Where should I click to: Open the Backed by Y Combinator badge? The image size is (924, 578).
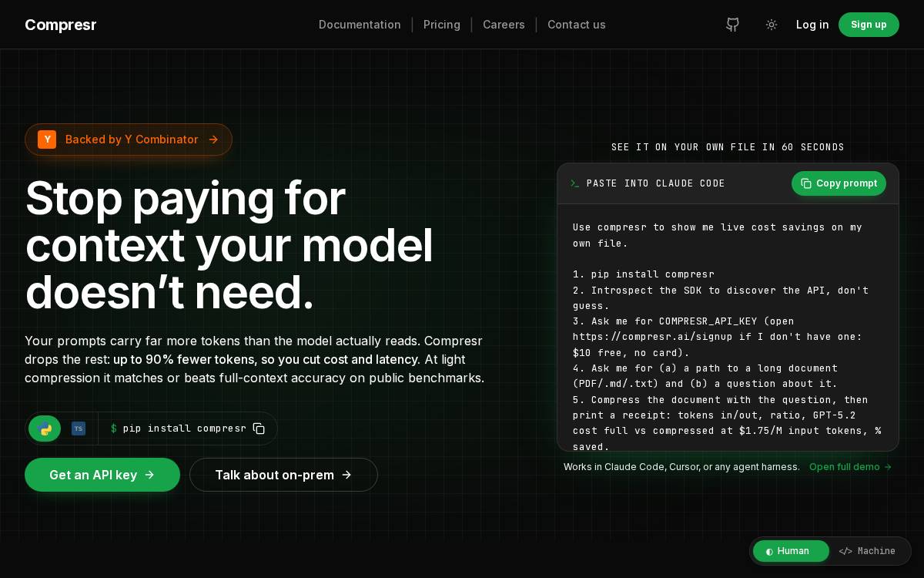pyautogui.click(x=129, y=139)
